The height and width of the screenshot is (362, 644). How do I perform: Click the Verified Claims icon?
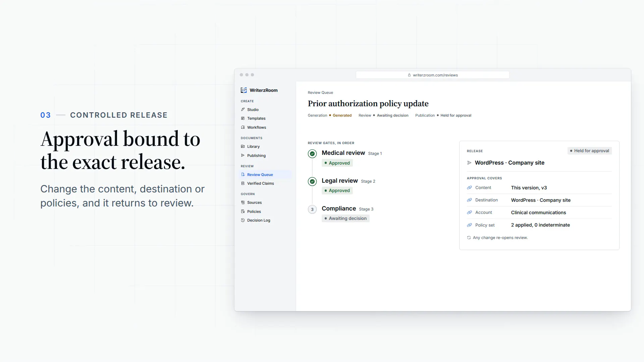[x=243, y=183]
